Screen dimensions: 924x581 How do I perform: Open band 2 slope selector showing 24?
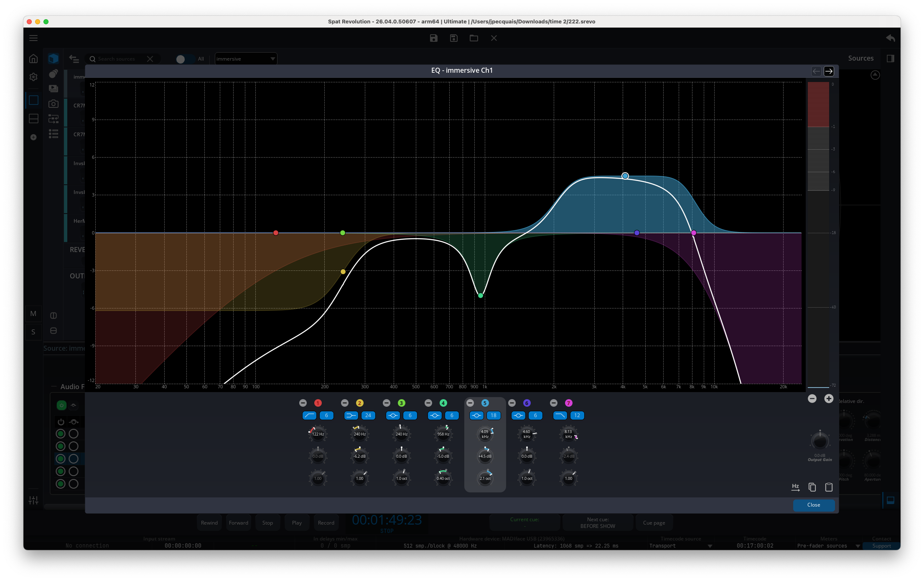click(x=368, y=415)
